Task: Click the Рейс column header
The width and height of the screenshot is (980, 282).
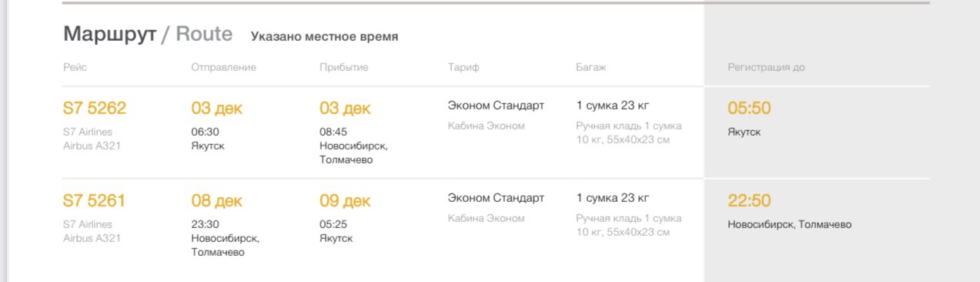Action: point(75,67)
